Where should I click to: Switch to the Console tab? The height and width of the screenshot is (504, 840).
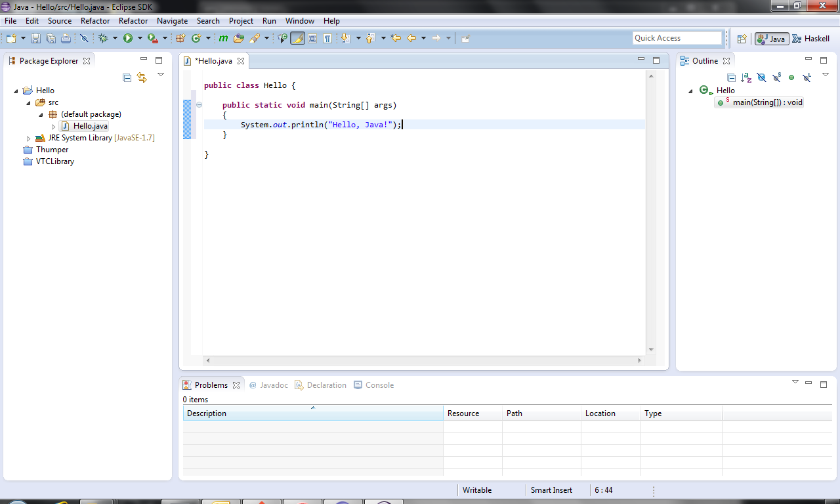[x=374, y=385]
